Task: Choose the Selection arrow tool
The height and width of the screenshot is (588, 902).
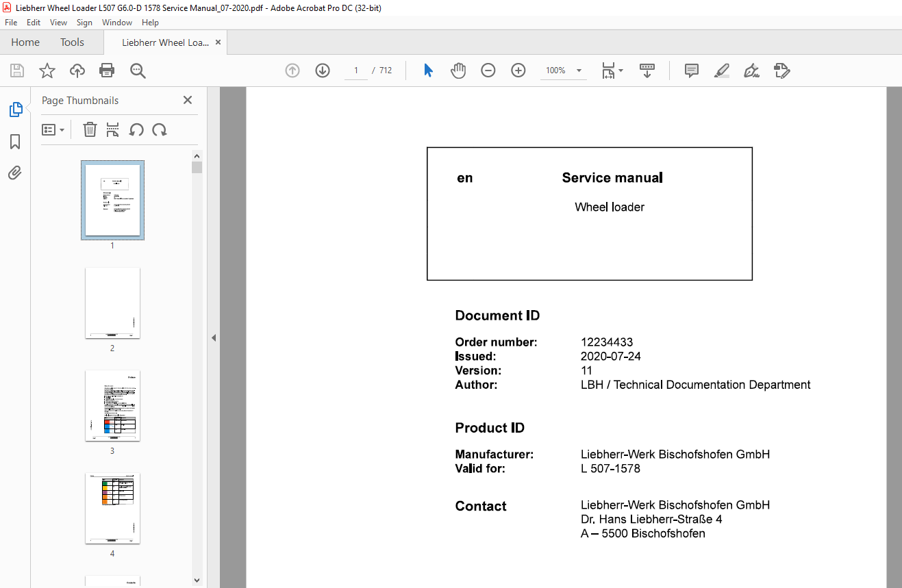Action: click(x=429, y=71)
